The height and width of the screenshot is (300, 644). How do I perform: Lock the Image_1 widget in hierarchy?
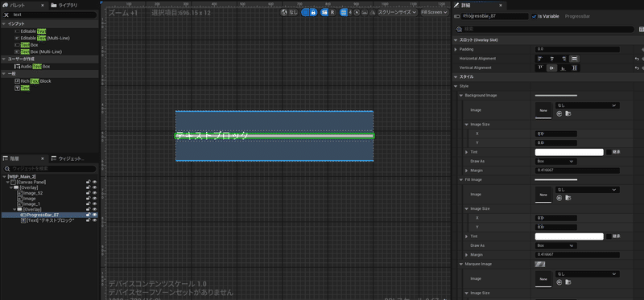click(89, 204)
